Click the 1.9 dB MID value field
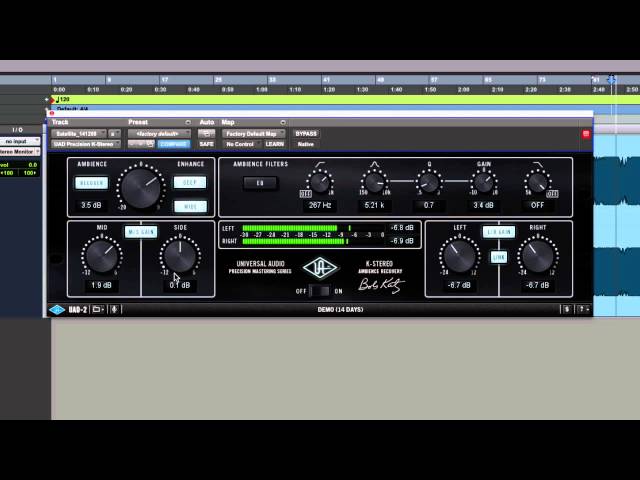 tap(102, 285)
